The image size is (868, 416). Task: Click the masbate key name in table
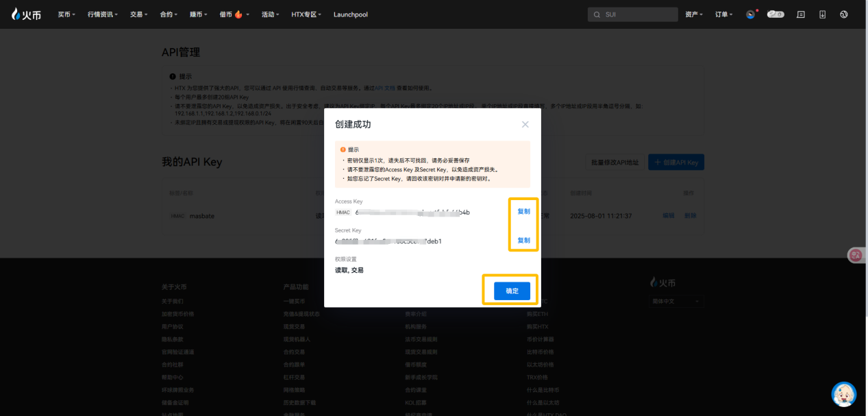pos(202,215)
